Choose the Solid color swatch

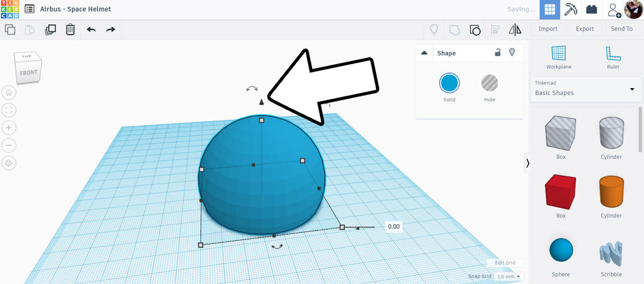449,83
